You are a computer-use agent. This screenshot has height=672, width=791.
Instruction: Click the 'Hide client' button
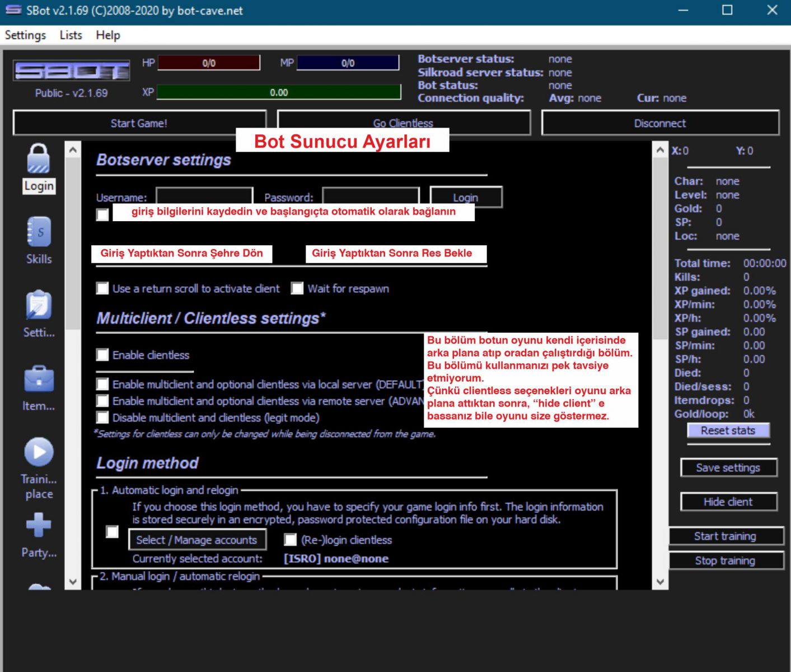(x=728, y=502)
